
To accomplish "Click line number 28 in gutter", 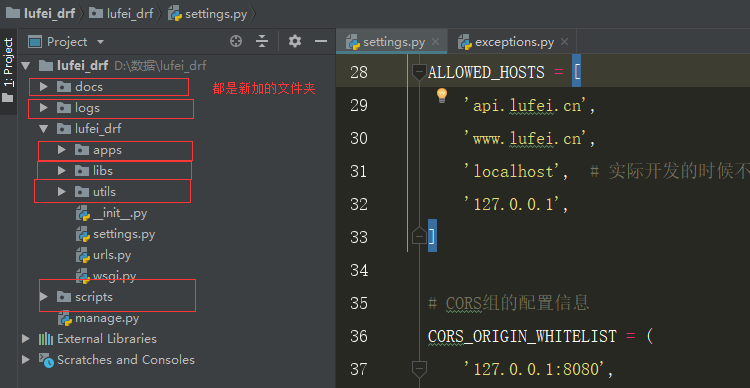I will coord(359,72).
